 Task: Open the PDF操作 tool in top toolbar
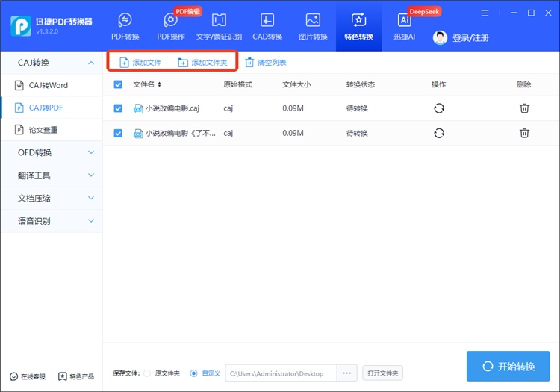pos(171,27)
